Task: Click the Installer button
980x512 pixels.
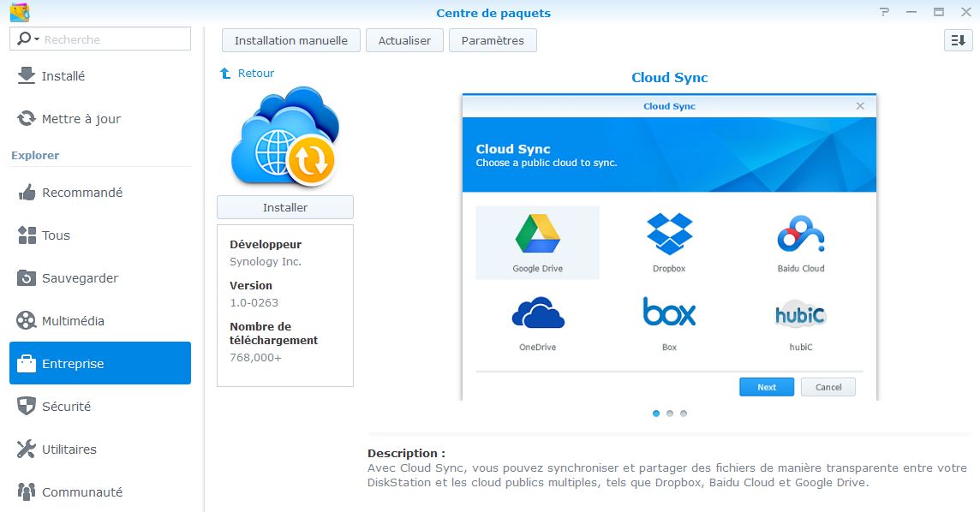Action: (x=285, y=207)
